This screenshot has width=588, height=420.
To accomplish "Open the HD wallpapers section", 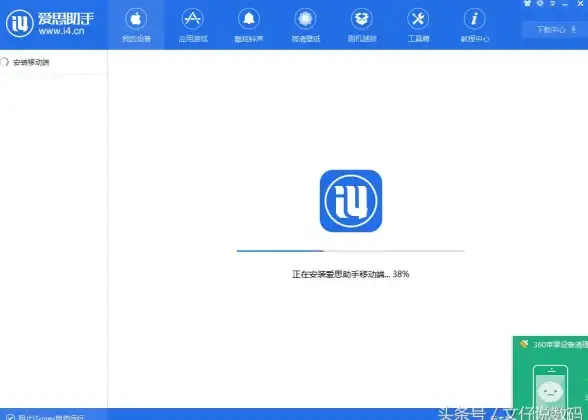I will point(305,25).
